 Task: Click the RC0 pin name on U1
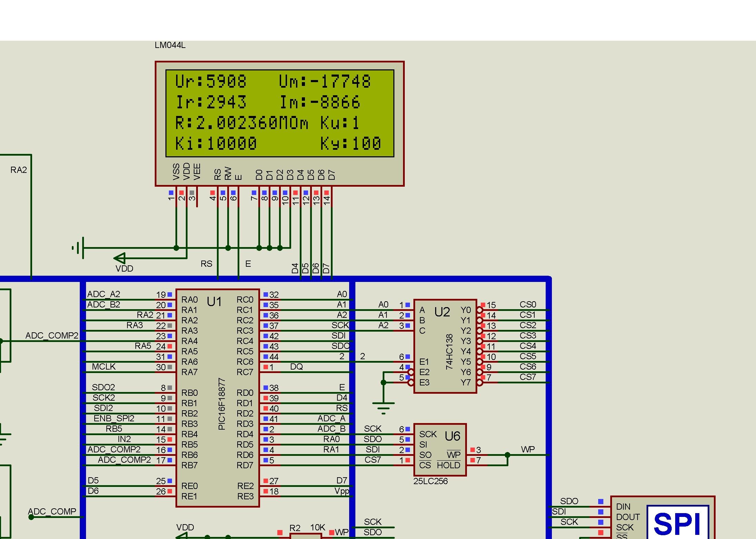pyautogui.click(x=245, y=300)
